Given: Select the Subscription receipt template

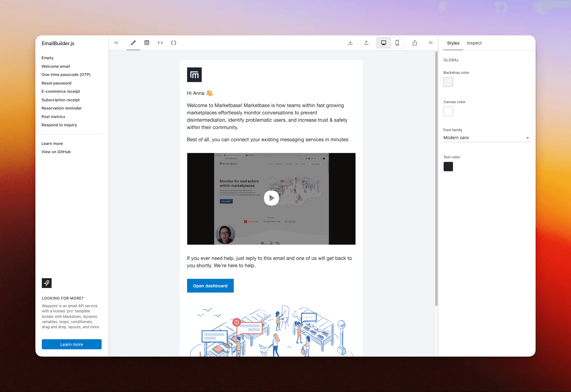Looking at the screenshot, I should coord(61,100).
